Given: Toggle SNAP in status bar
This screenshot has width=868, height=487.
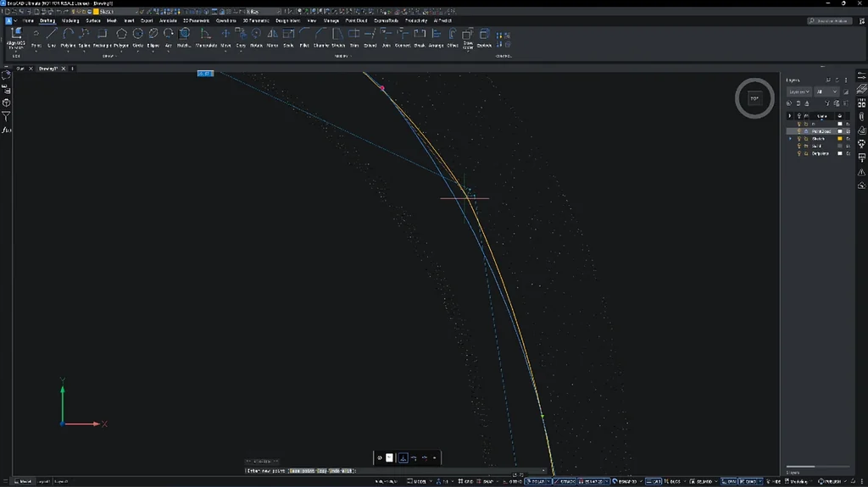Looking at the screenshot, I should (485, 481).
